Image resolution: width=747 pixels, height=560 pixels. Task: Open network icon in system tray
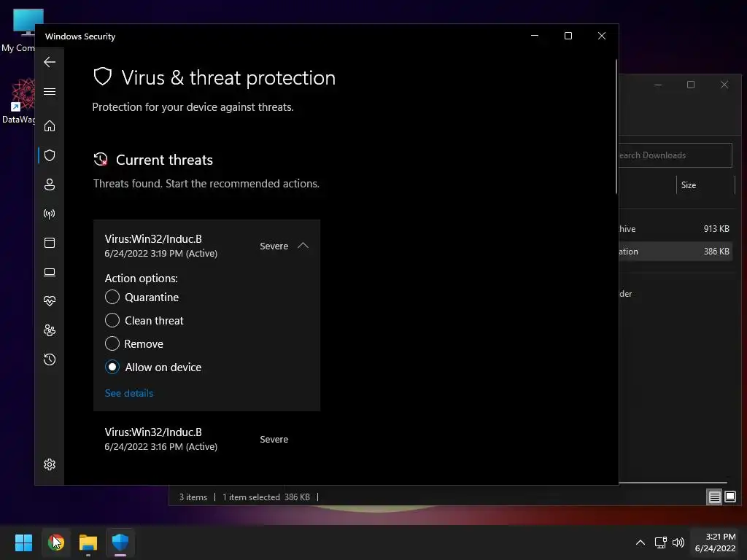[x=660, y=542]
